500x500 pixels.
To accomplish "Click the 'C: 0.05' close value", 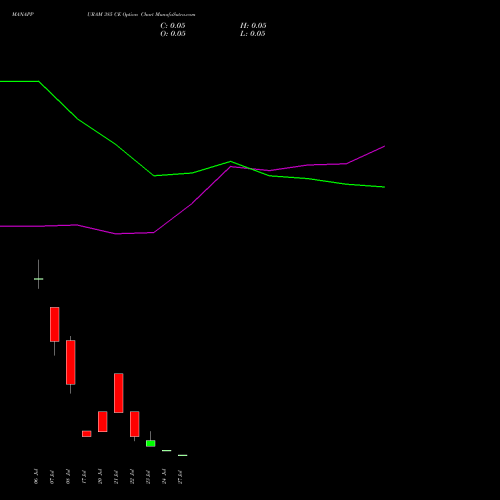I will tap(173, 26).
